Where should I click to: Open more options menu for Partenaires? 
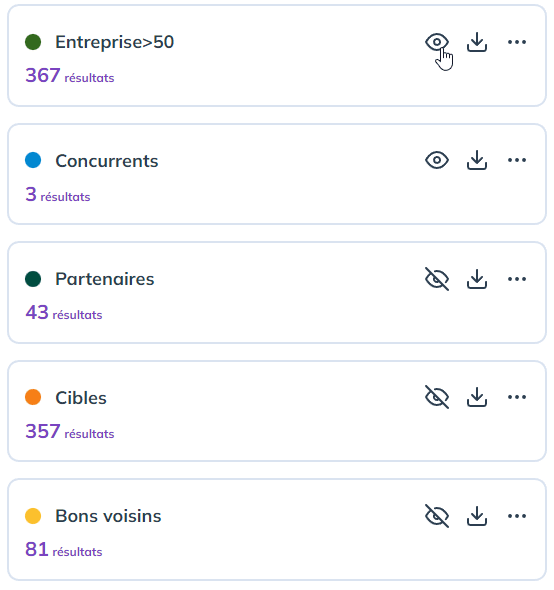point(517,279)
